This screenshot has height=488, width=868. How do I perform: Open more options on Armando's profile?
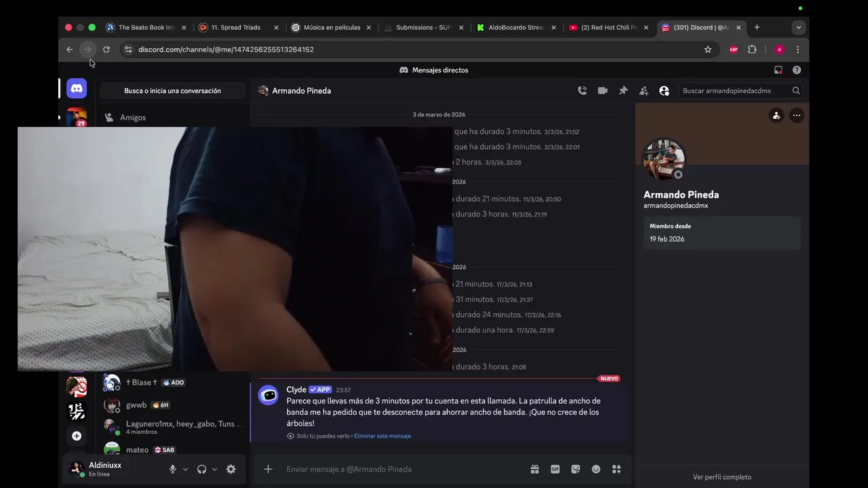(x=797, y=115)
